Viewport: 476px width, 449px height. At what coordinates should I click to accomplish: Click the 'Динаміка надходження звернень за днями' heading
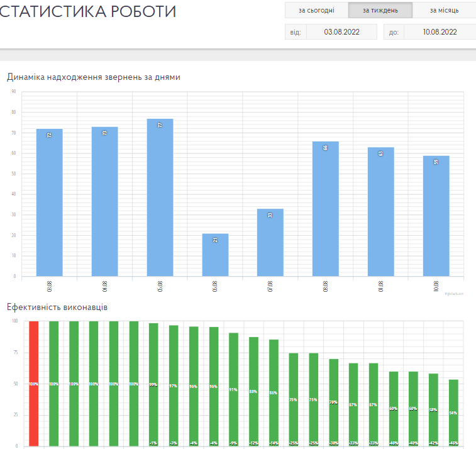click(94, 77)
